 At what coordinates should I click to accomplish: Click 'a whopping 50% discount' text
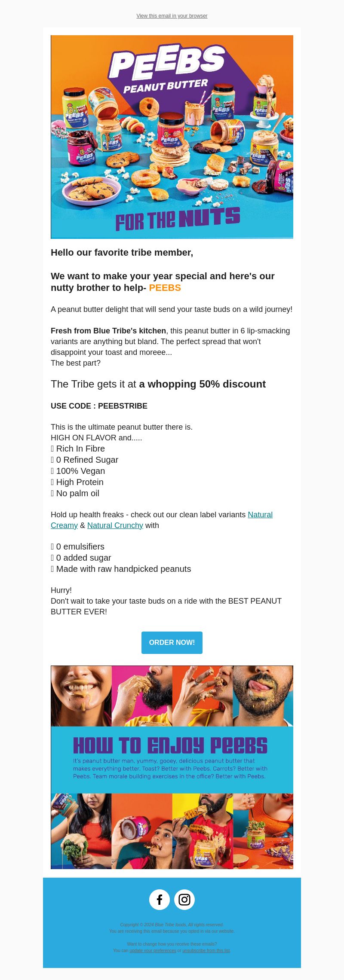tap(202, 384)
